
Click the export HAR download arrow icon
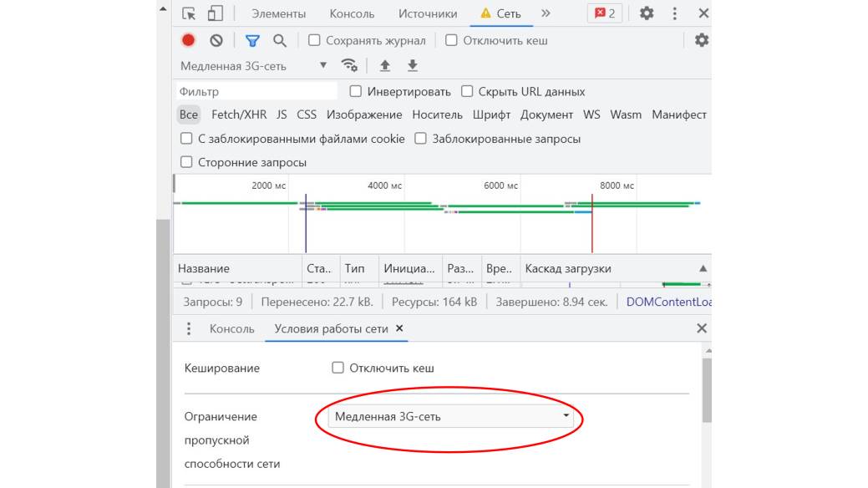(x=413, y=66)
